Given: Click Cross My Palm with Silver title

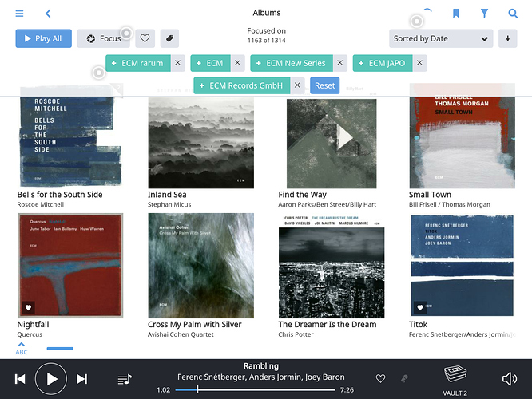Looking at the screenshot, I should click(194, 325).
